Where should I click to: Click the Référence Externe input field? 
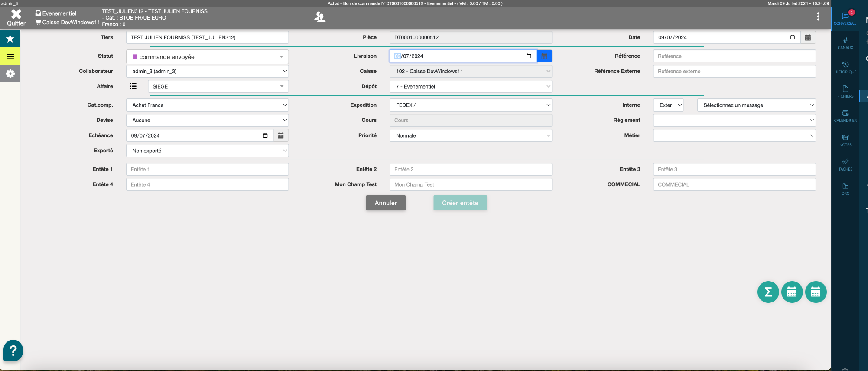[734, 71]
